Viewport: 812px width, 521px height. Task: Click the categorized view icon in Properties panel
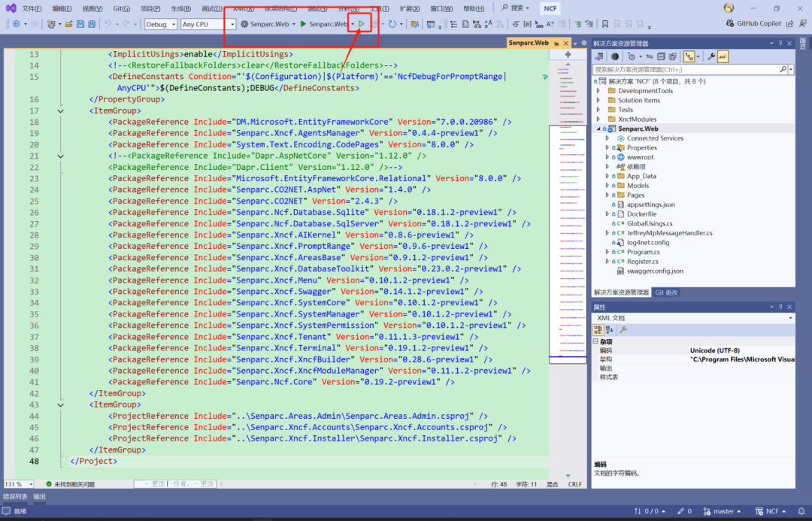598,330
